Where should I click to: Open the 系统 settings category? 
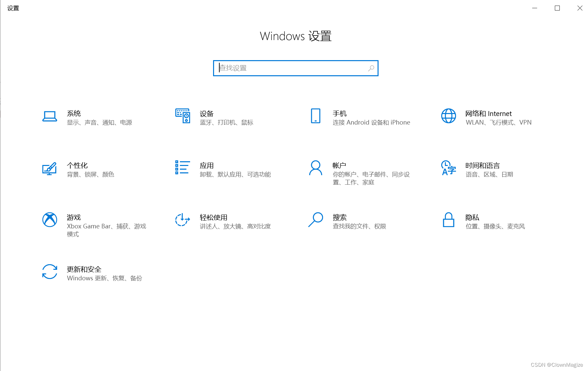click(74, 114)
